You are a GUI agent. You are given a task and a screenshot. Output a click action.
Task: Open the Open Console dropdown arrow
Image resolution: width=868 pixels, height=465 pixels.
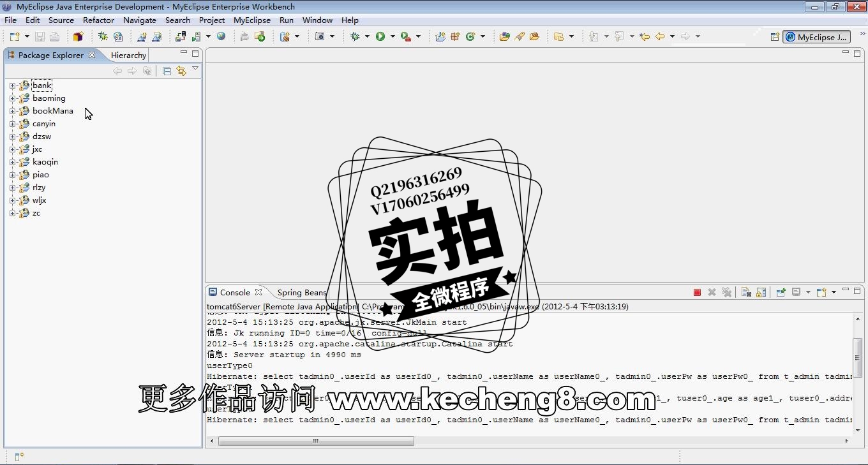coord(834,292)
